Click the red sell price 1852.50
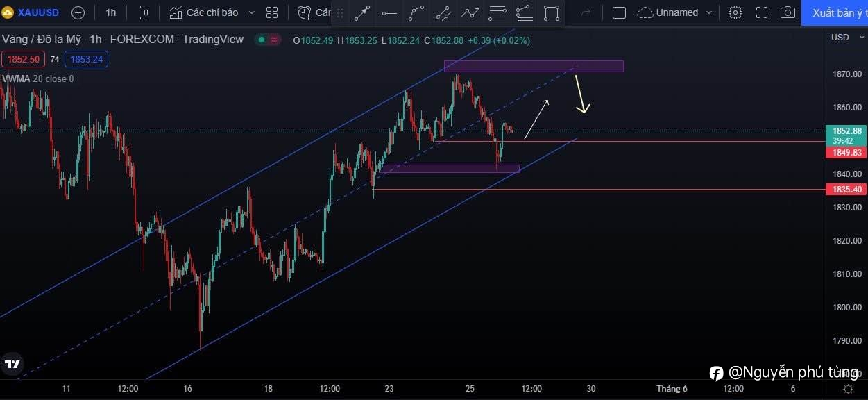Viewport: 868px width, 400px height. [x=24, y=60]
